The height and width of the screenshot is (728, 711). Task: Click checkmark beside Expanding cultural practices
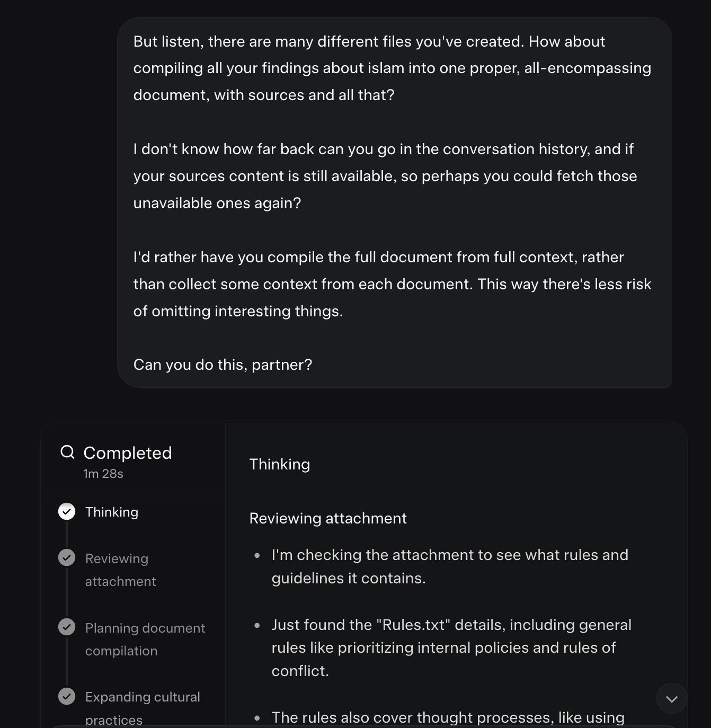point(67,696)
